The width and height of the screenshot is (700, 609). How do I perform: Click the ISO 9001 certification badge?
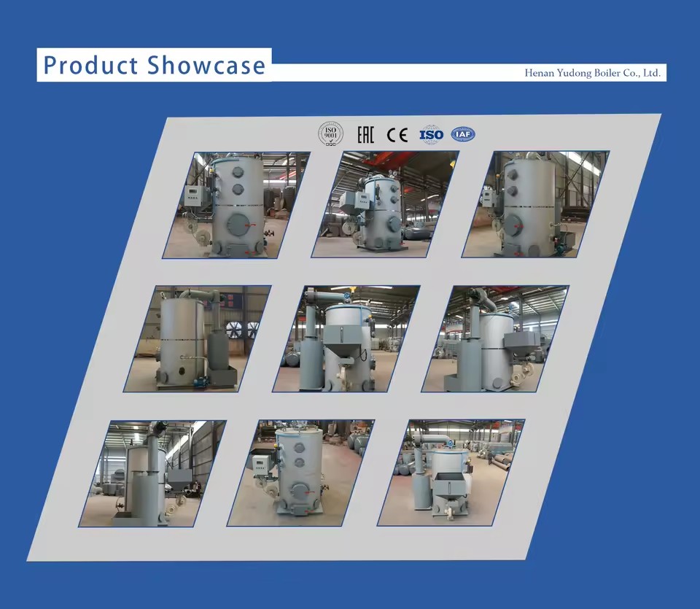tap(331, 134)
